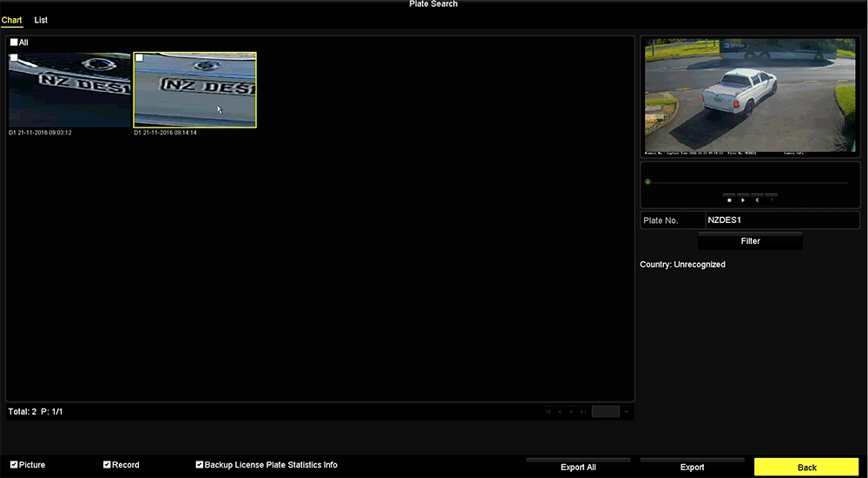Check the 09:03:12 plate thumbnail checkbox
Viewport: 868px width, 478px height.
(14, 57)
